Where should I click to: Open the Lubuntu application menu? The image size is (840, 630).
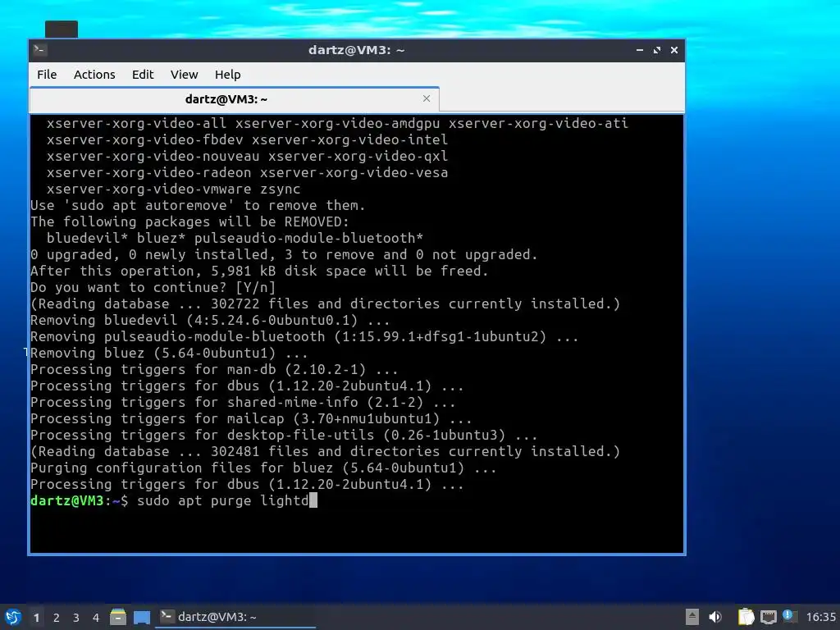point(13,617)
